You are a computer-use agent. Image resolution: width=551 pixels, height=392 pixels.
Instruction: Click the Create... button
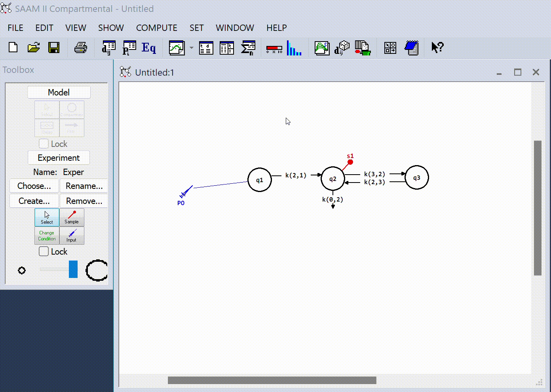(34, 201)
